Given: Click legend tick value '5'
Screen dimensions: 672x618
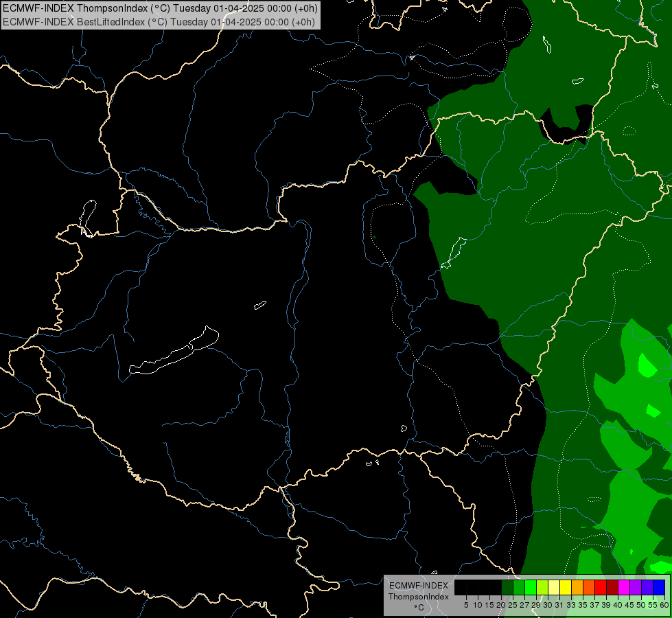Looking at the screenshot, I should pyautogui.click(x=466, y=605).
